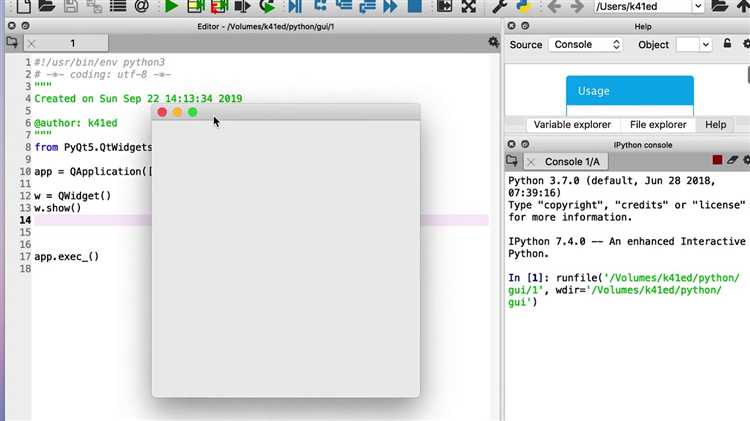Open file using the folder icon

coord(45,6)
